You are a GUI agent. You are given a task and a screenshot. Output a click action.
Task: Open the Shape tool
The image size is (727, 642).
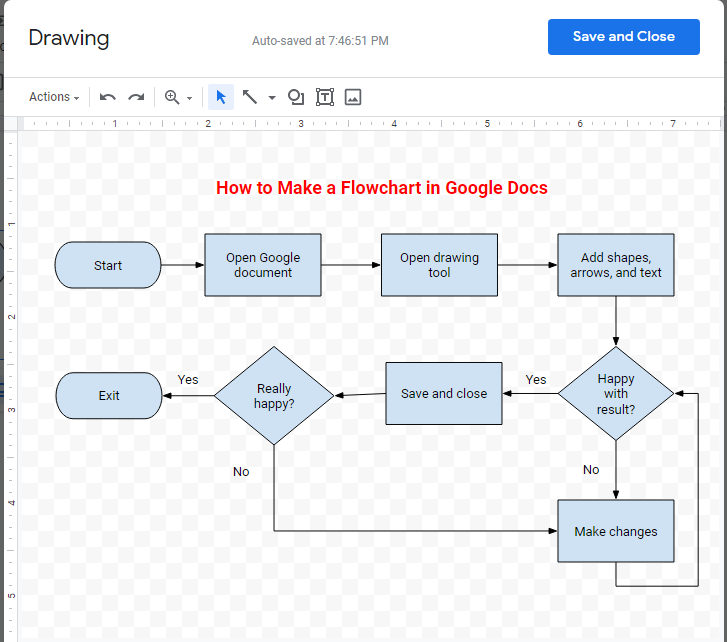[x=296, y=97]
